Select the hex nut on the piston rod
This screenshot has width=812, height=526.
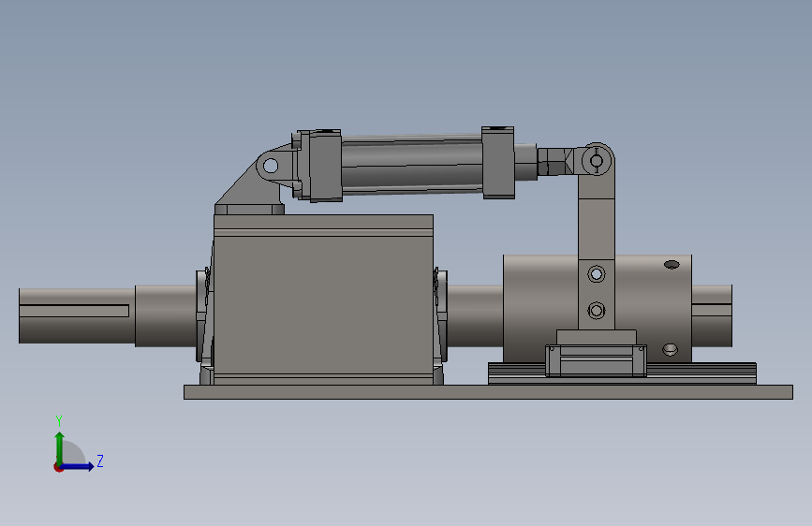[555, 162]
